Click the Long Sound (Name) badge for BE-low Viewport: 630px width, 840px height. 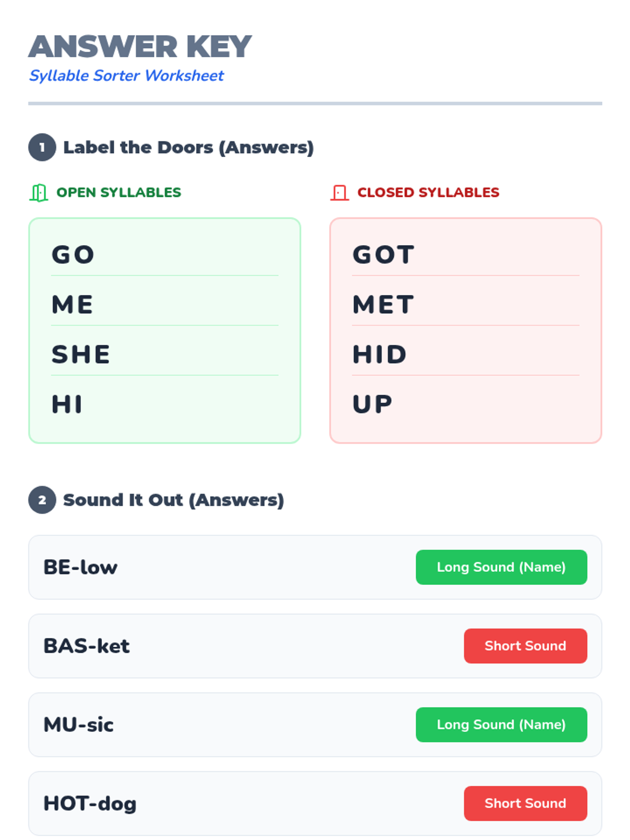501,567
